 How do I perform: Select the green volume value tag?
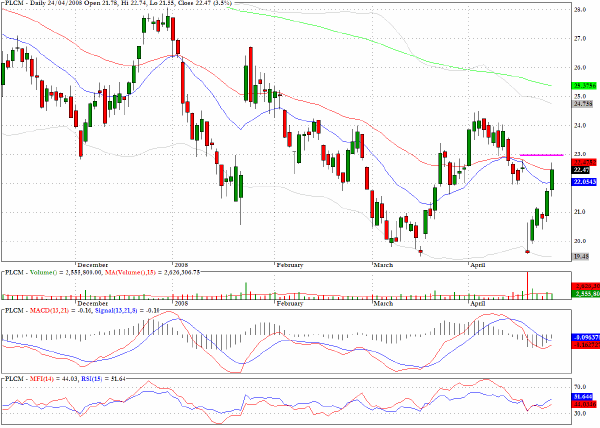(585, 294)
